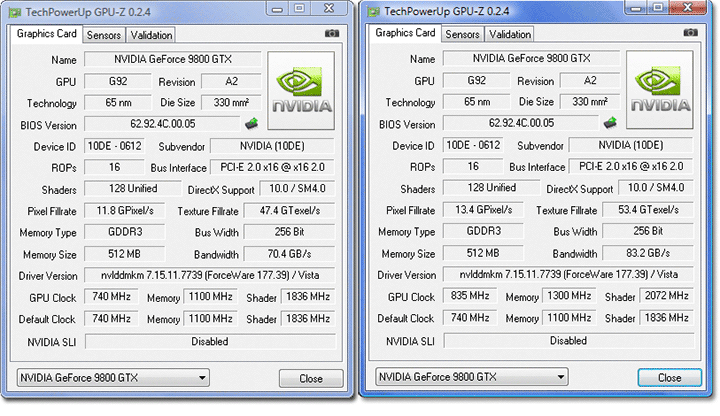
Task: Open the Sensors tab in left window
Action: [104, 35]
